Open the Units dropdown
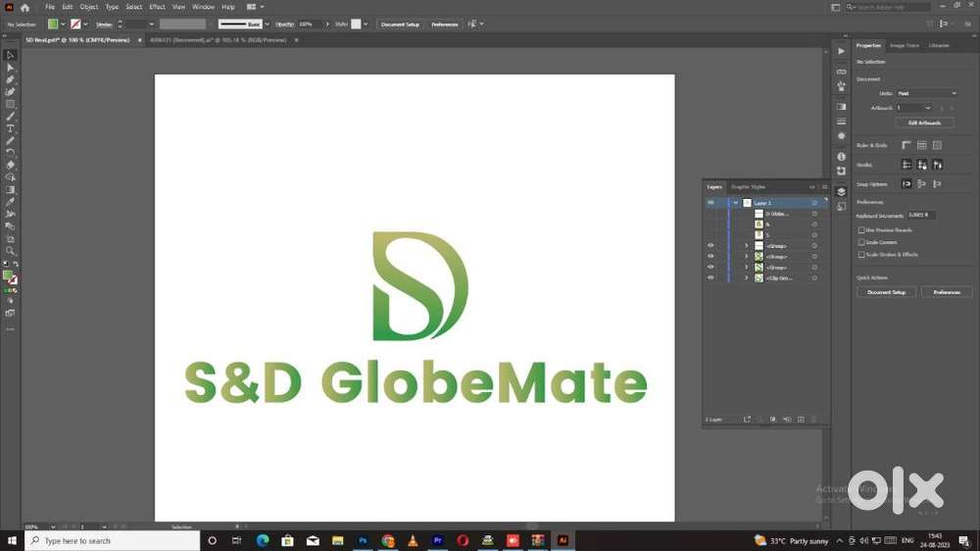This screenshot has height=551, width=980. 926,93
